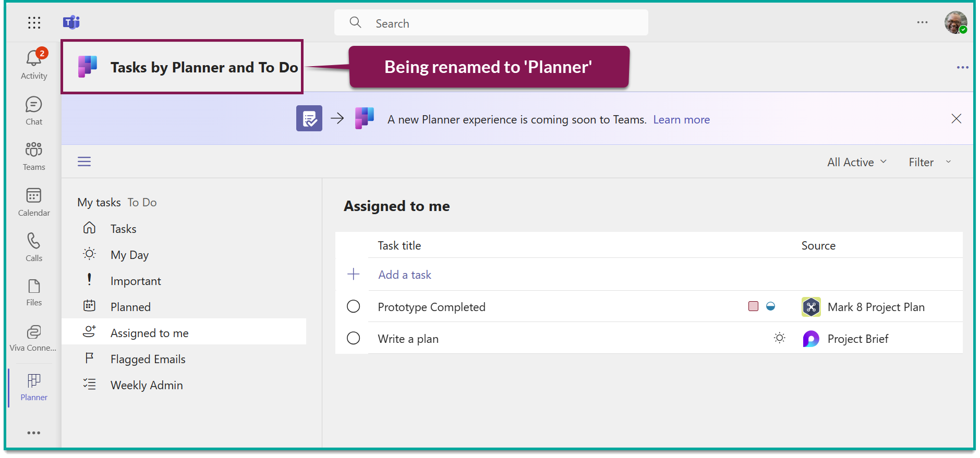Viewport: 980px width, 458px height.
Task: Open the Calls phone icon
Action: (x=34, y=241)
